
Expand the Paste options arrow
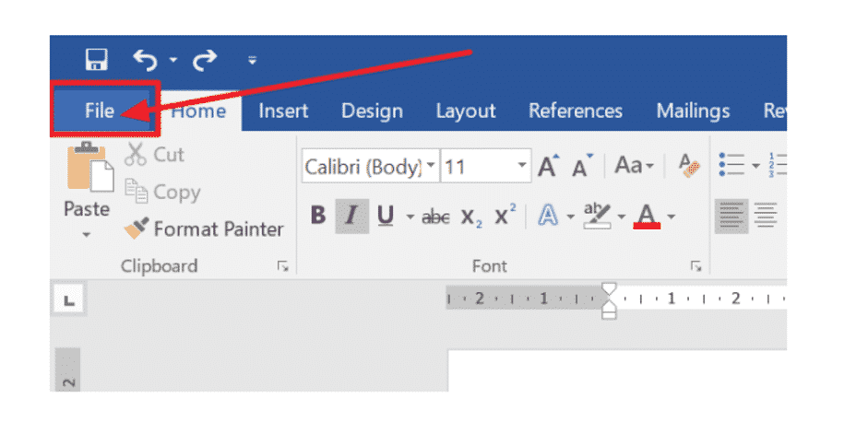tap(87, 235)
